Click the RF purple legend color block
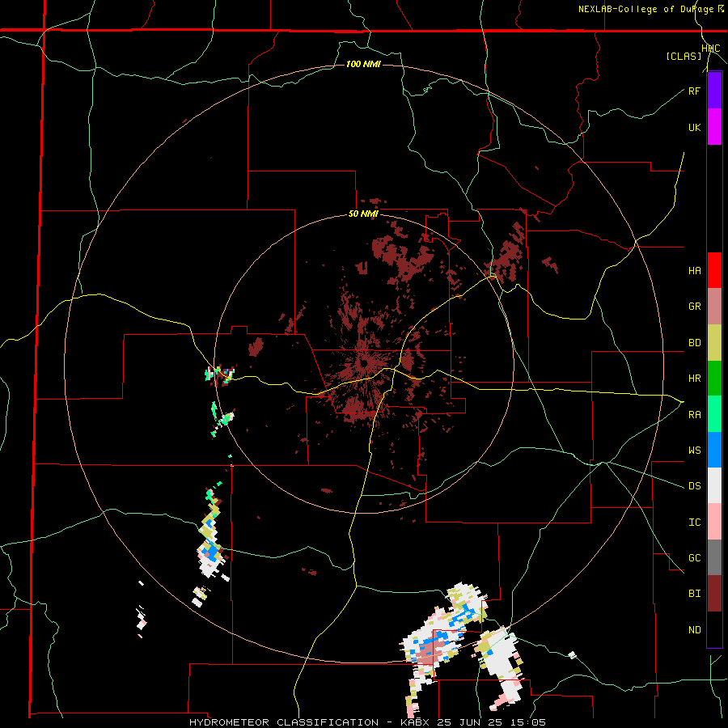This screenshot has width=728, height=728. (x=714, y=91)
